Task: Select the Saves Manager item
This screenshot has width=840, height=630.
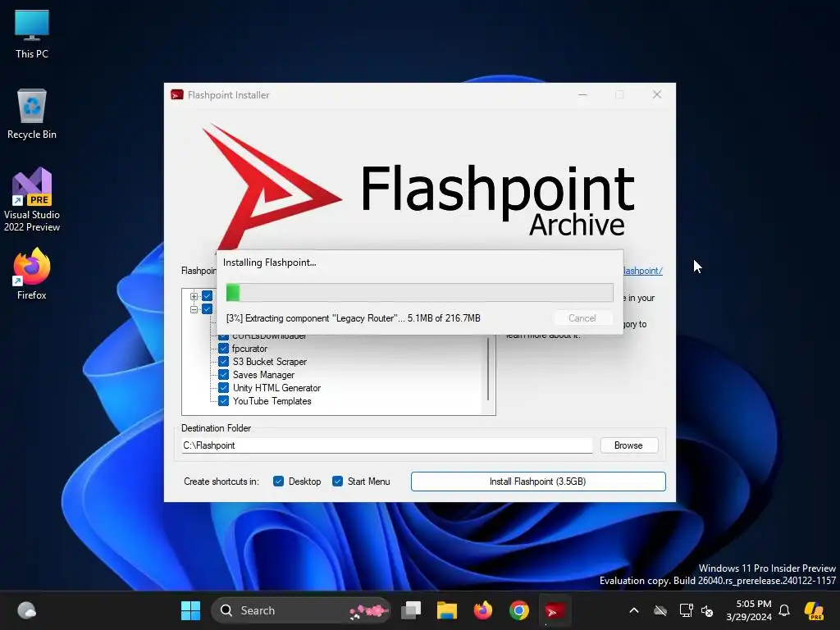Action: pyautogui.click(x=263, y=375)
